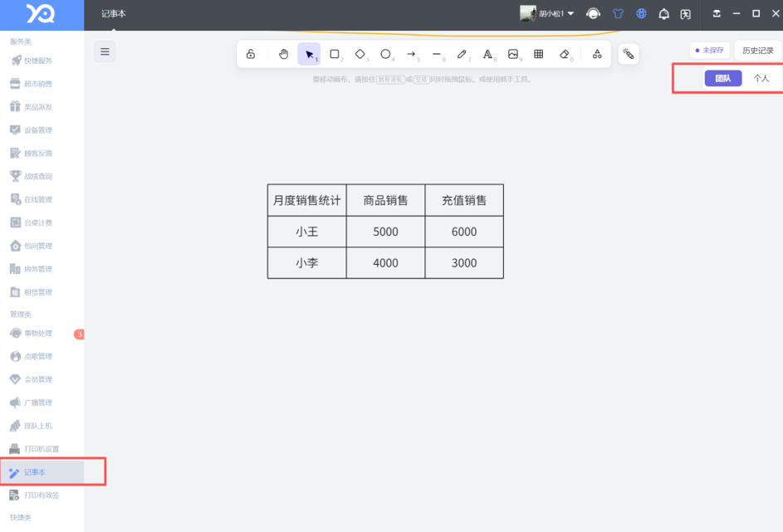Open the 历史记录 history button
This screenshot has height=532, width=783.
coord(757,51)
